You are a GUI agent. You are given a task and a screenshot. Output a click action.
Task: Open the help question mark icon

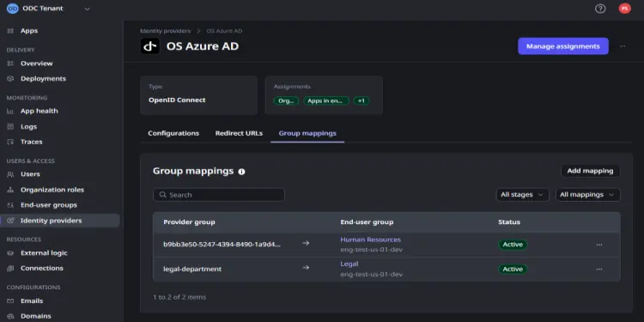(600, 9)
